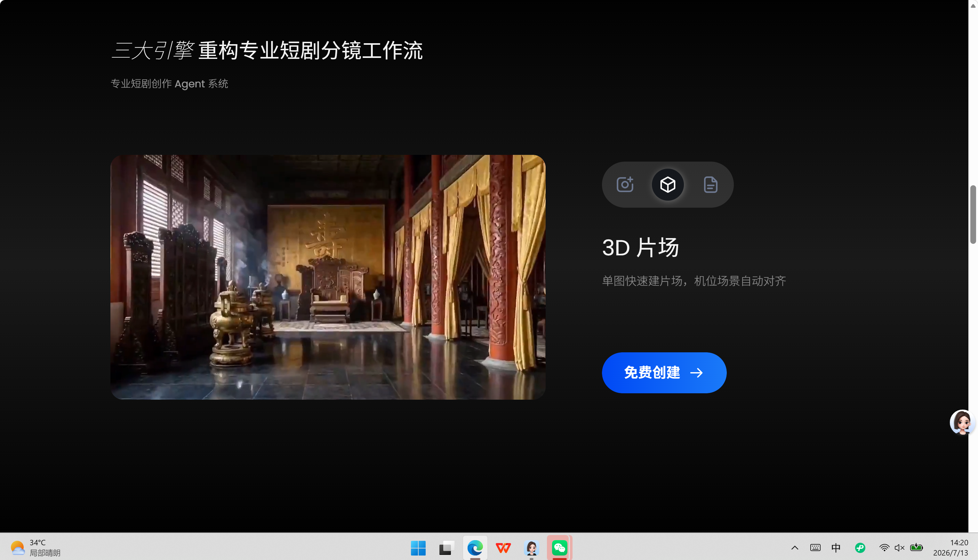Viewport: 978px width, 560px height.
Task: Open the Windows Start menu
Action: [x=418, y=548]
